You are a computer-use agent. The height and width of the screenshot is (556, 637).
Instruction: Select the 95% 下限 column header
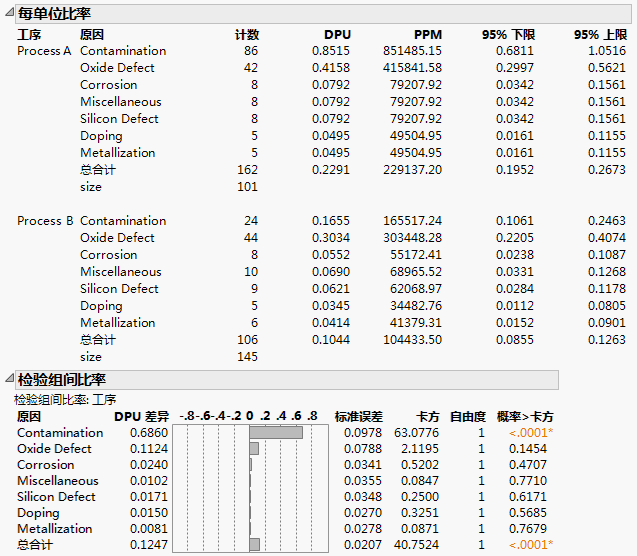pyautogui.click(x=508, y=35)
